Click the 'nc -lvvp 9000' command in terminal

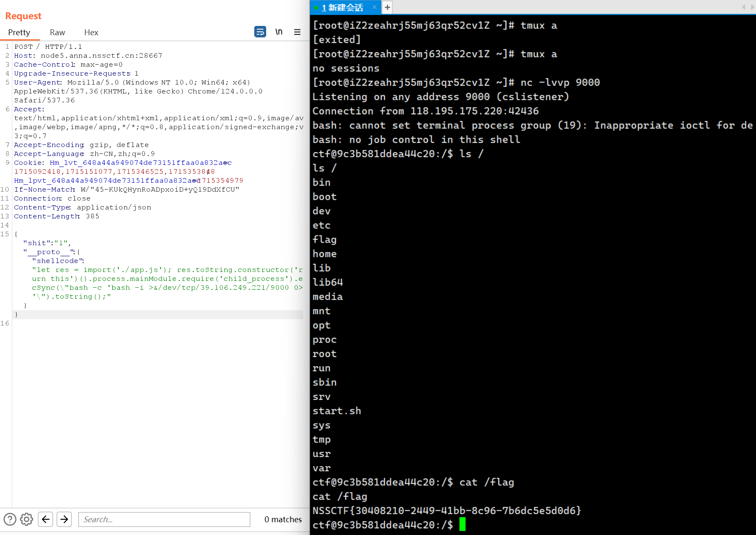coord(560,82)
